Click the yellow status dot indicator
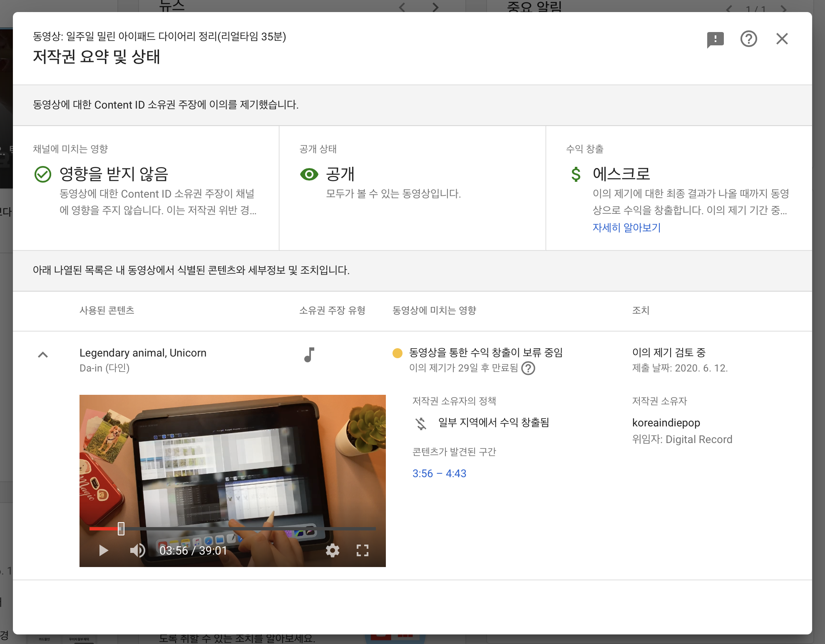 pos(398,353)
